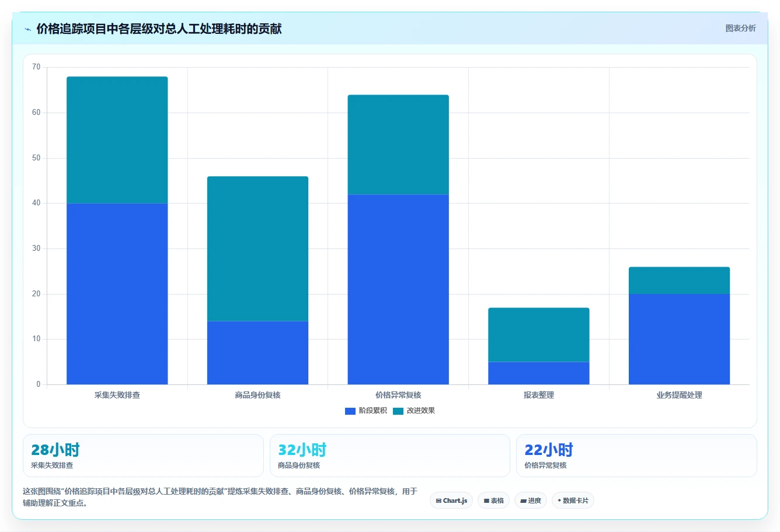Click the 业务提醒处理 x-axis label
The width and height of the screenshot is (780, 532).
679,395
